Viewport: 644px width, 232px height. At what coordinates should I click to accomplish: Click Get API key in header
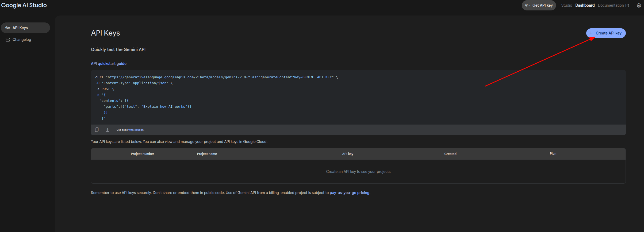click(539, 5)
